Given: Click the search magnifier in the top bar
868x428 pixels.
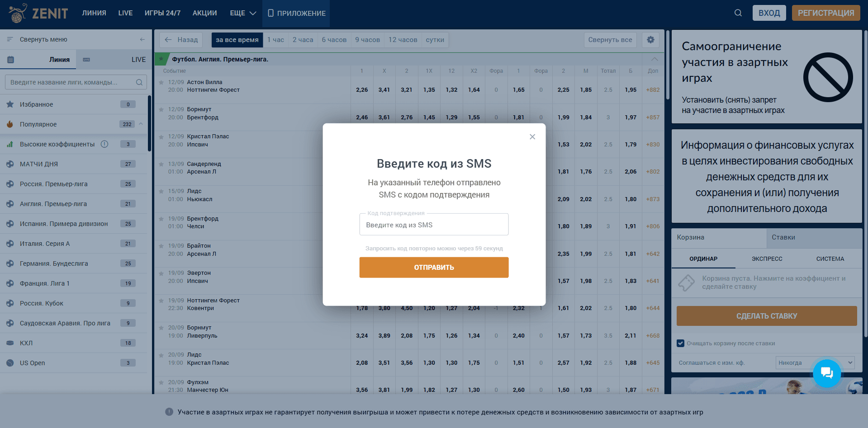Looking at the screenshot, I should point(738,13).
